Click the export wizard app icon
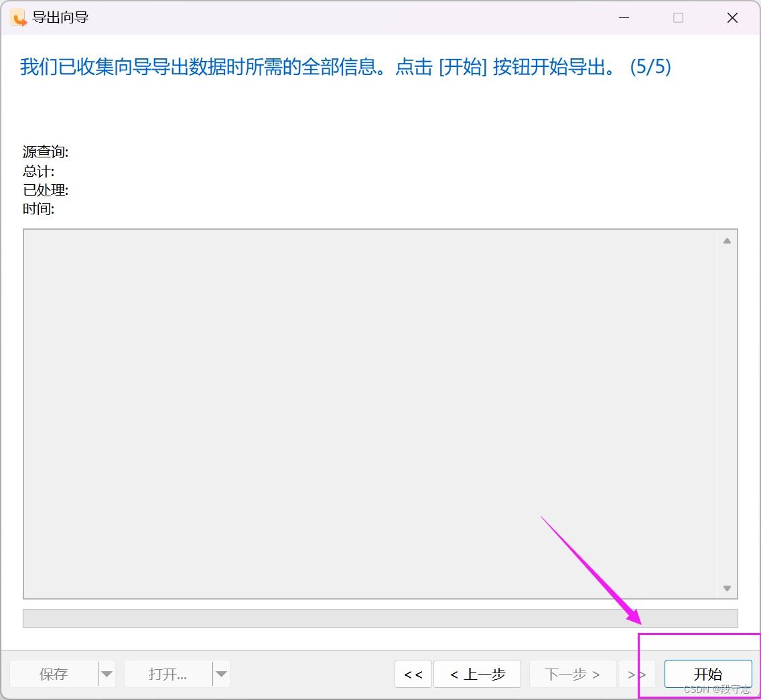 click(19, 18)
